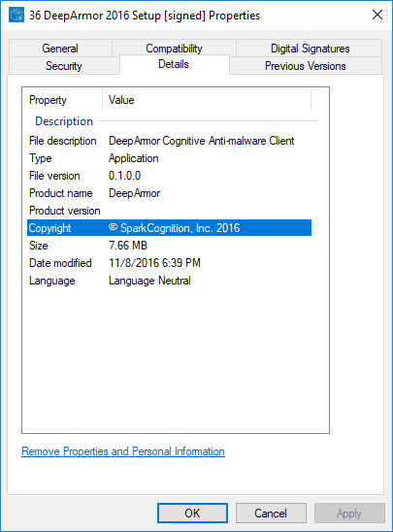Viewport: 393px width, 532px height.
Task: Switch to the General tab
Action: [60, 49]
